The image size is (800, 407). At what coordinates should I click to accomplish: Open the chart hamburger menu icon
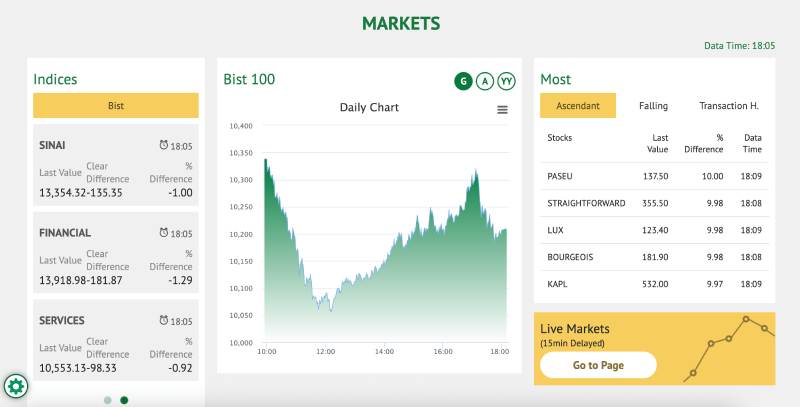point(502,110)
